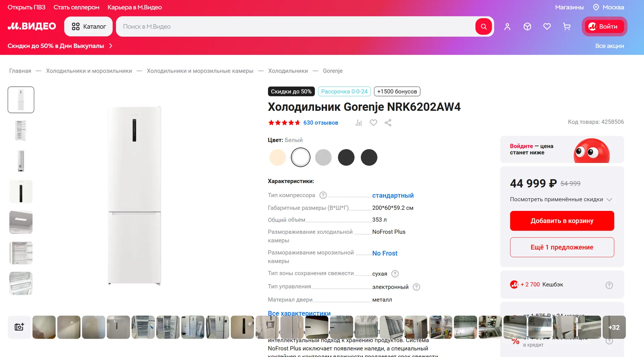
Task: Go to Главная breadcrumb
Action: click(20, 71)
